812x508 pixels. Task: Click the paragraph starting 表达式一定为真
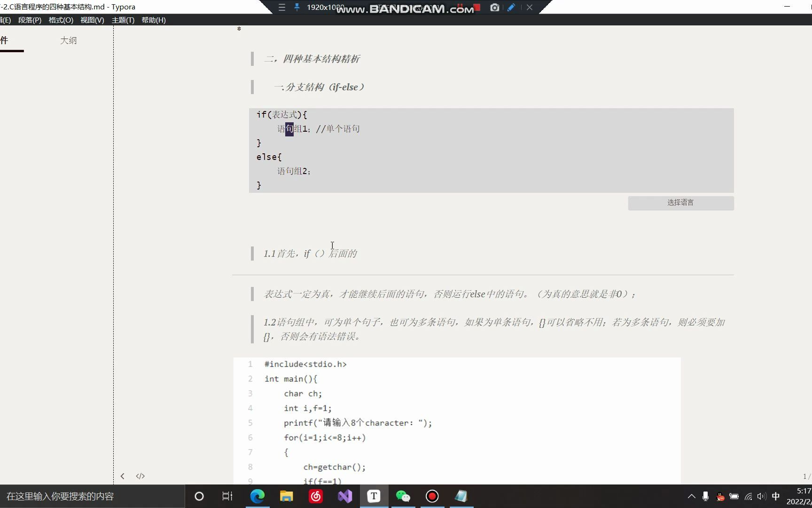[x=450, y=294]
